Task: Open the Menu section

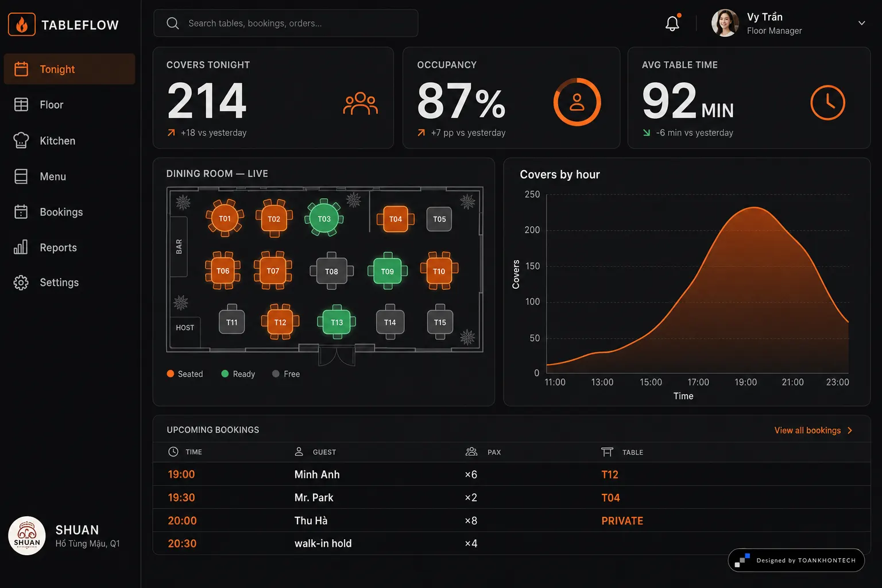Action: coord(69,176)
